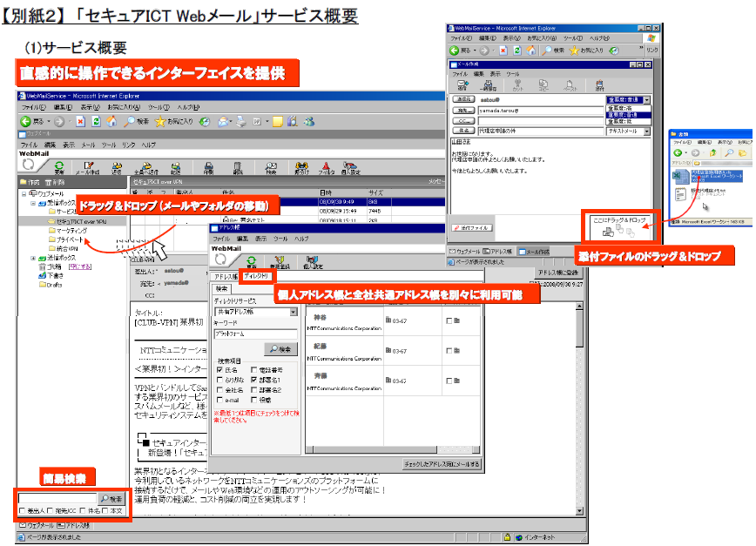Collapse 受信ボックス tree node
Viewport: 756px width, 546px height.
33,204
